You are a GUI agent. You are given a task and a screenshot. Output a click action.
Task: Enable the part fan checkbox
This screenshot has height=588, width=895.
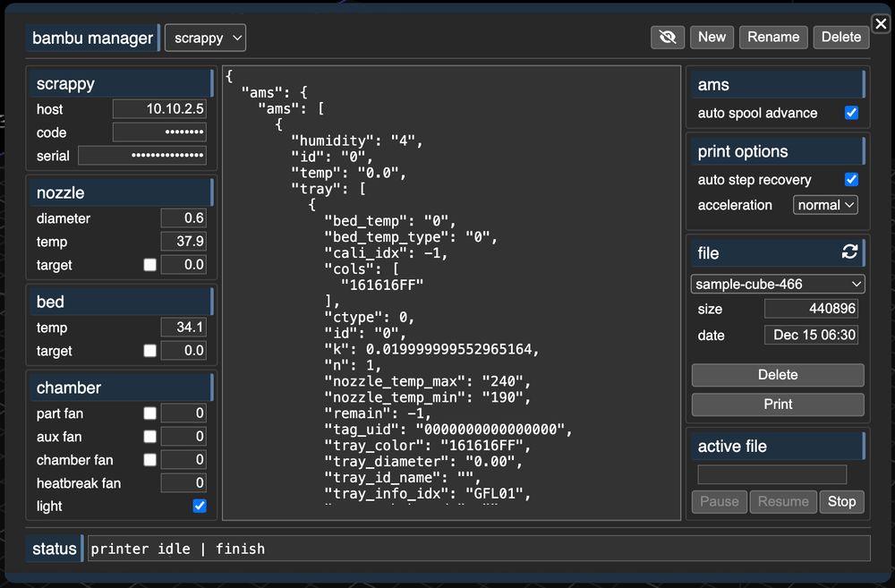[150, 413]
